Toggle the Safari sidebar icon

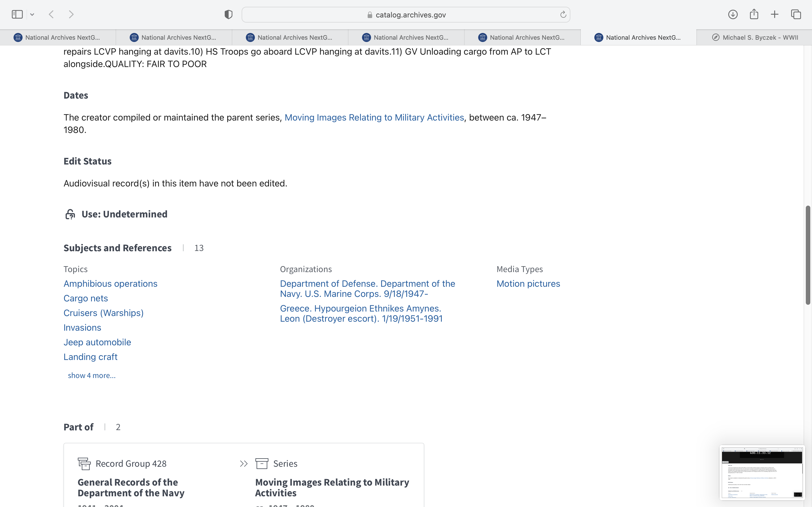pos(17,14)
